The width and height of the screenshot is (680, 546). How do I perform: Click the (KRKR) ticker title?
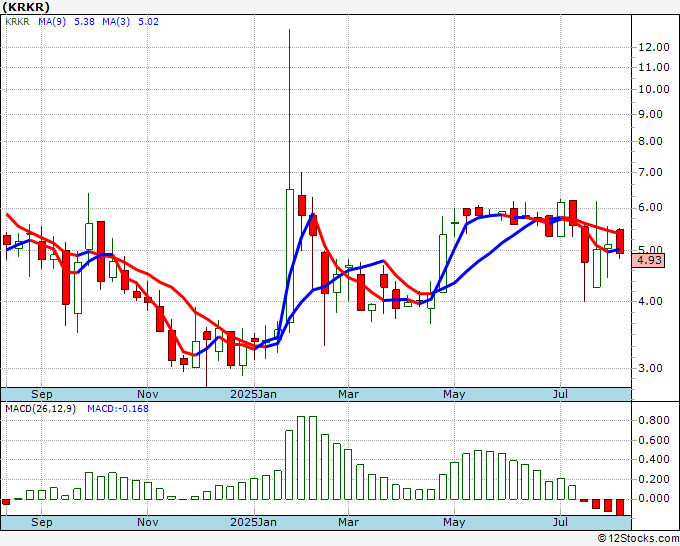26,7
